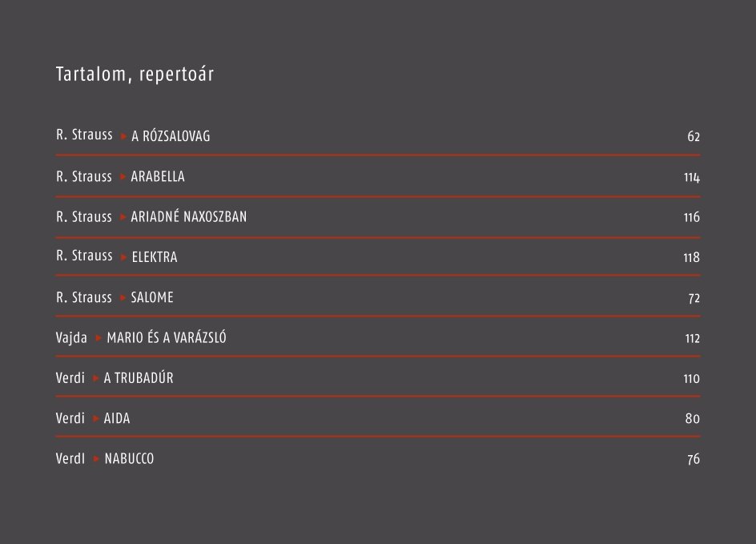Click the red arrow before SALOME
This screenshot has height=544, width=756.
tap(123, 297)
